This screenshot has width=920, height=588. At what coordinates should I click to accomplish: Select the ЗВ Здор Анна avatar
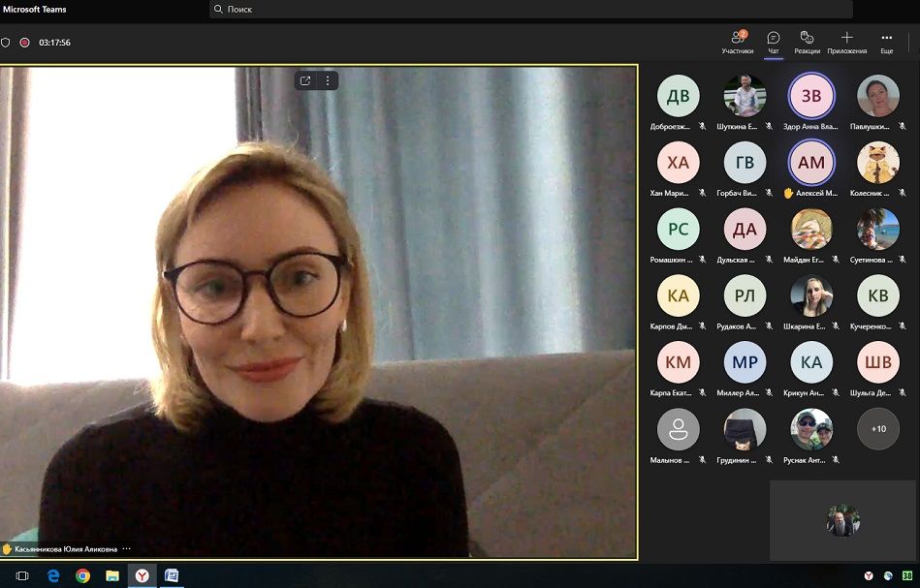tap(810, 95)
